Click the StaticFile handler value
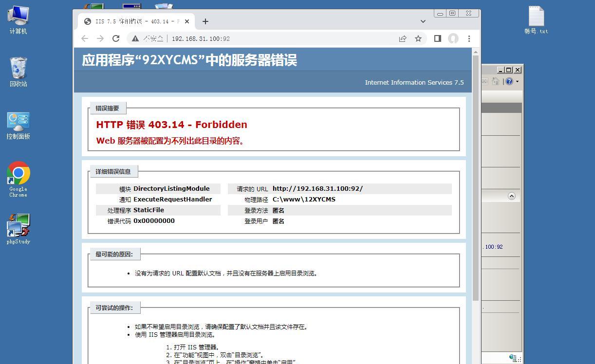Image resolution: width=595 pixels, height=364 pixels. [149, 210]
